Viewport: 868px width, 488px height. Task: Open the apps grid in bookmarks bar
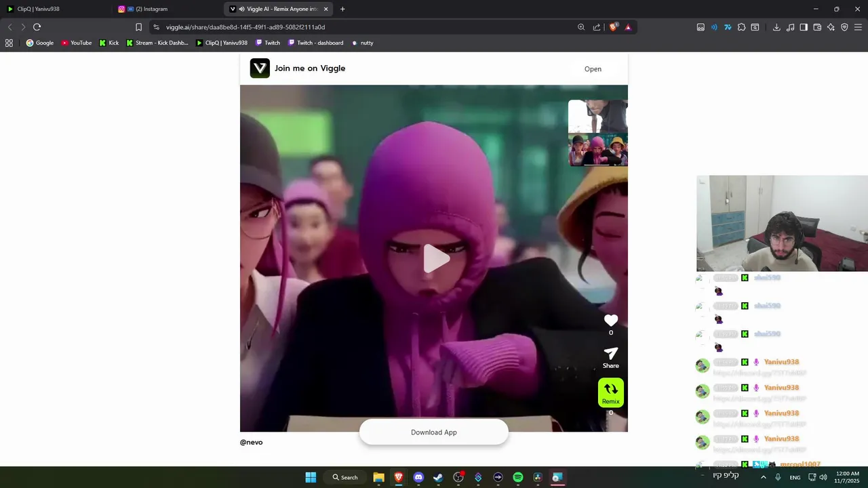pyautogui.click(x=9, y=43)
